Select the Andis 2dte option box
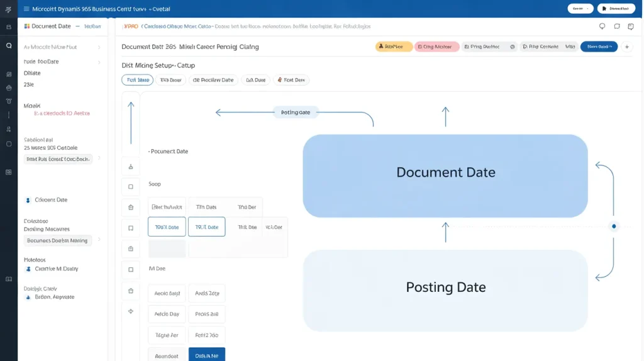This screenshot has width=644, height=361. (207, 293)
